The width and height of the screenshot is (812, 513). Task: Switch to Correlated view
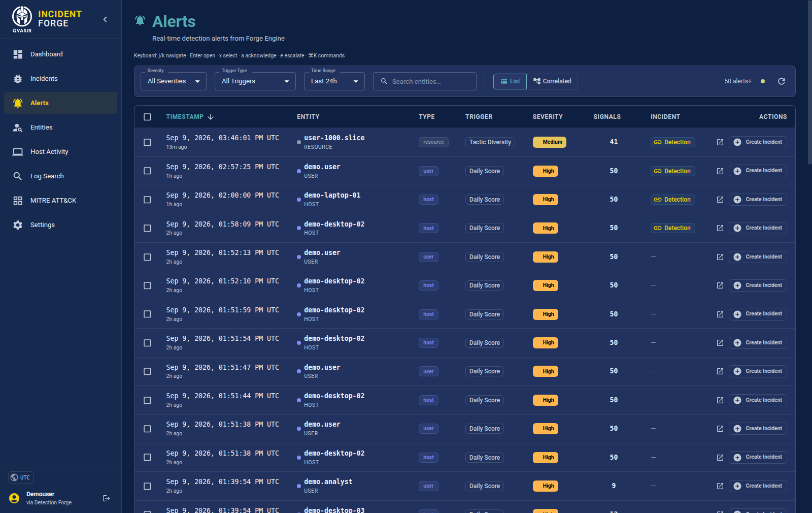tap(552, 81)
